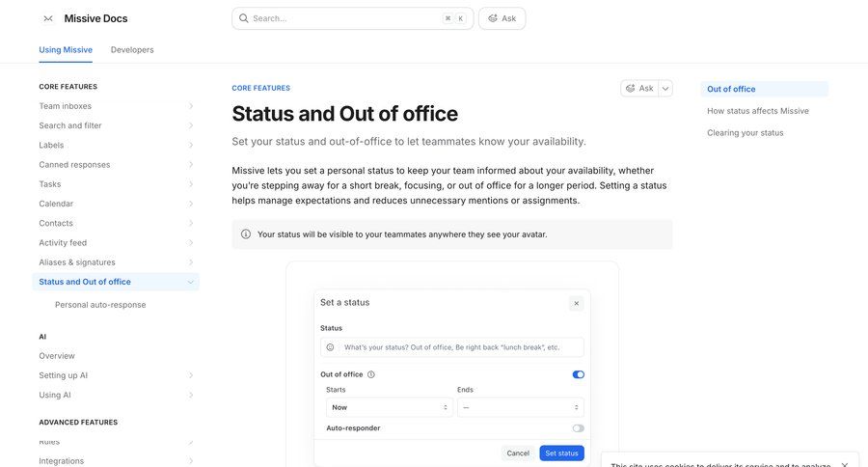Image resolution: width=868 pixels, height=467 pixels.
Task: Focus the Search field
Action: point(353,18)
